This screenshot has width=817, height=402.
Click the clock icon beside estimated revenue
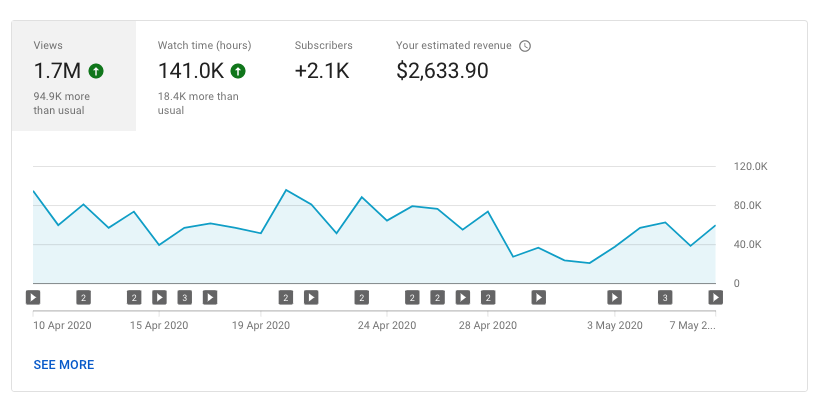click(x=525, y=46)
